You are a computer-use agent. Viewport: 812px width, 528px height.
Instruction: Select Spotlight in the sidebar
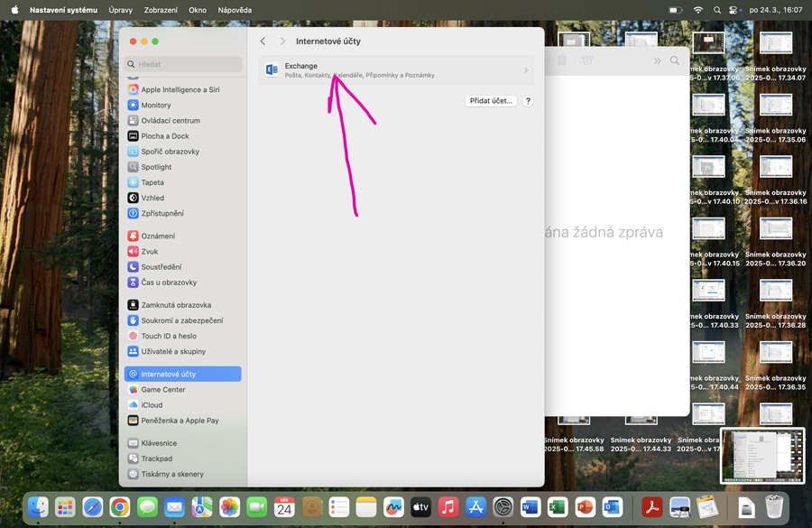pyautogui.click(x=156, y=167)
